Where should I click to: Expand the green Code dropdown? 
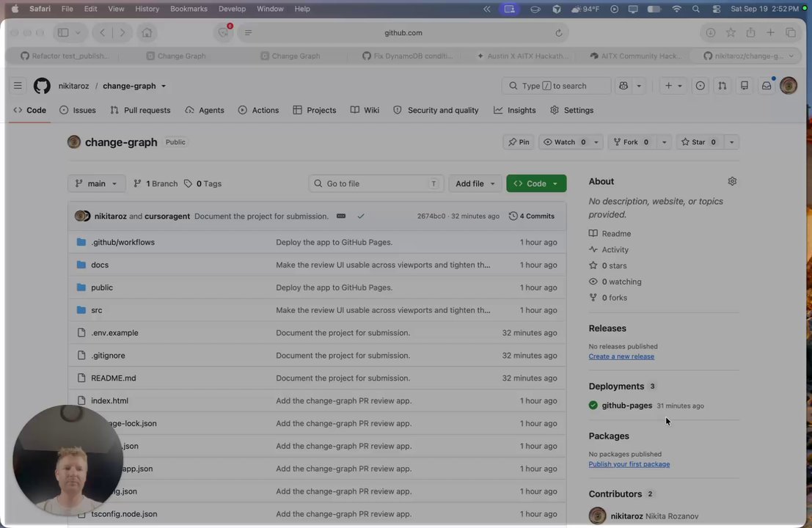tap(536, 183)
